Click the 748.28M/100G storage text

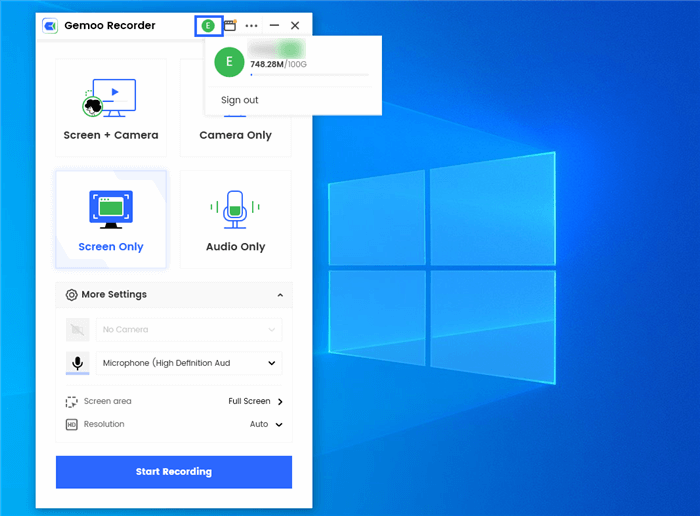tap(278, 64)
